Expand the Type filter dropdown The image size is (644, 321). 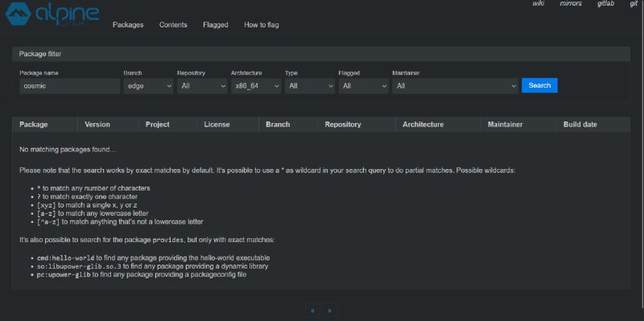click(310, 86)
